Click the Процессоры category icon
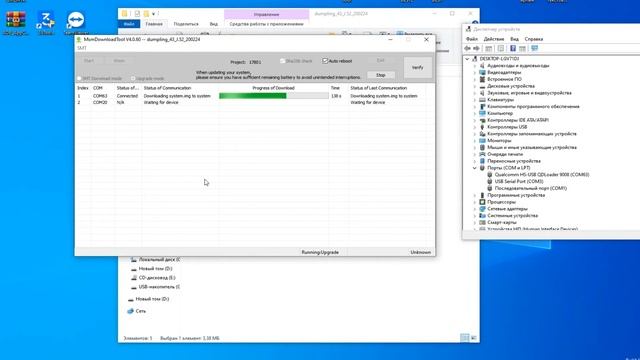This screenshot has width=640, height=360. (x=482, y=202)
